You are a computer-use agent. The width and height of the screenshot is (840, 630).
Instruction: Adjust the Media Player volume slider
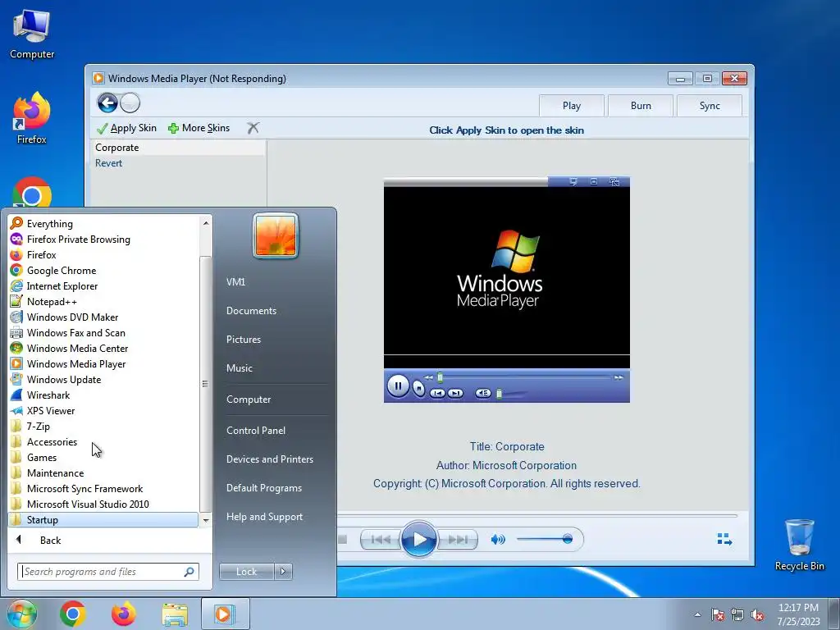point(545,539)
